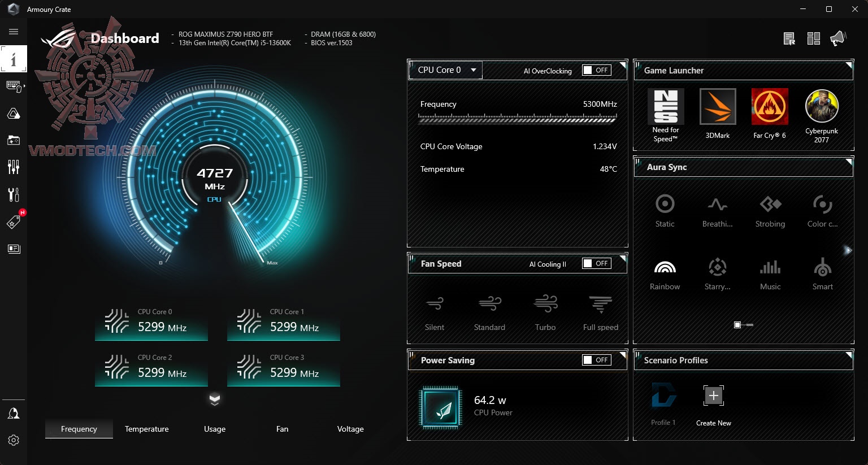Select Music Aura Sync effect
This screenshot has height=465, width=868.
click(770, 274)
